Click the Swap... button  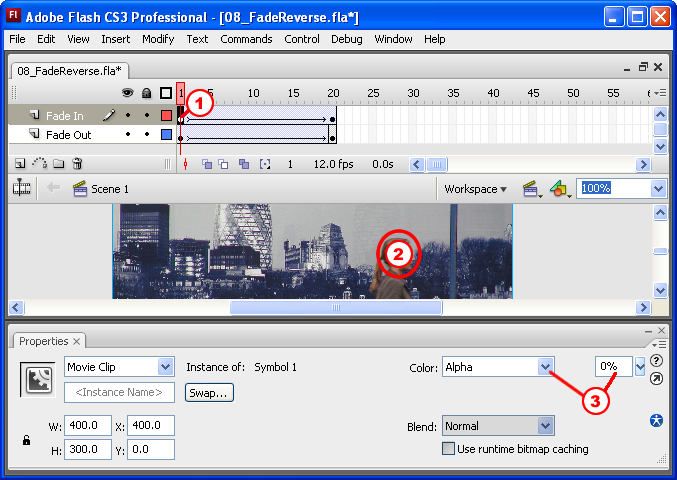point(209,393)
